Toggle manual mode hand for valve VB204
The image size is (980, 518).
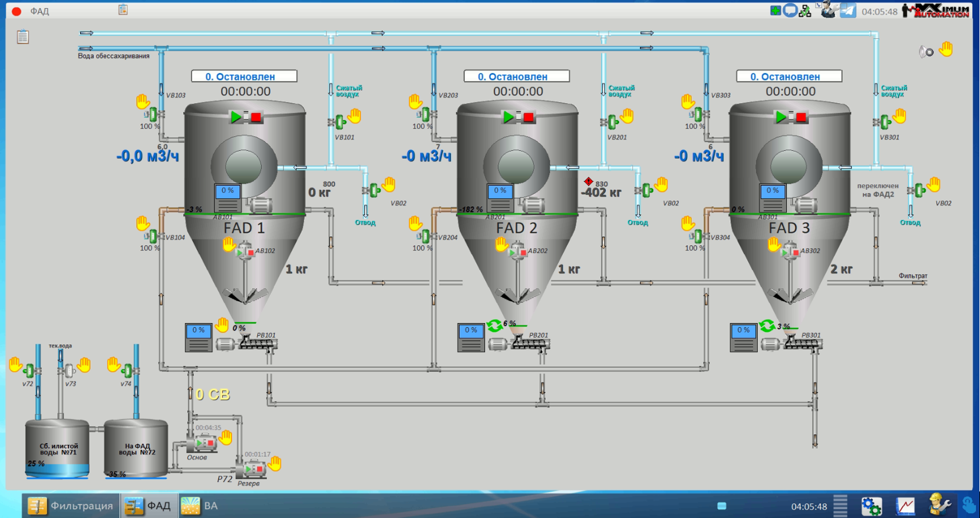pos(415,223)
